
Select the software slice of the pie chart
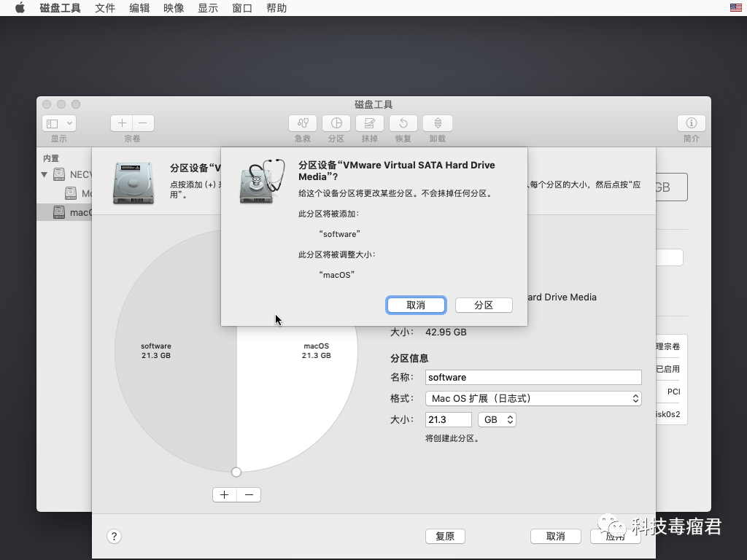pos(177,351)
